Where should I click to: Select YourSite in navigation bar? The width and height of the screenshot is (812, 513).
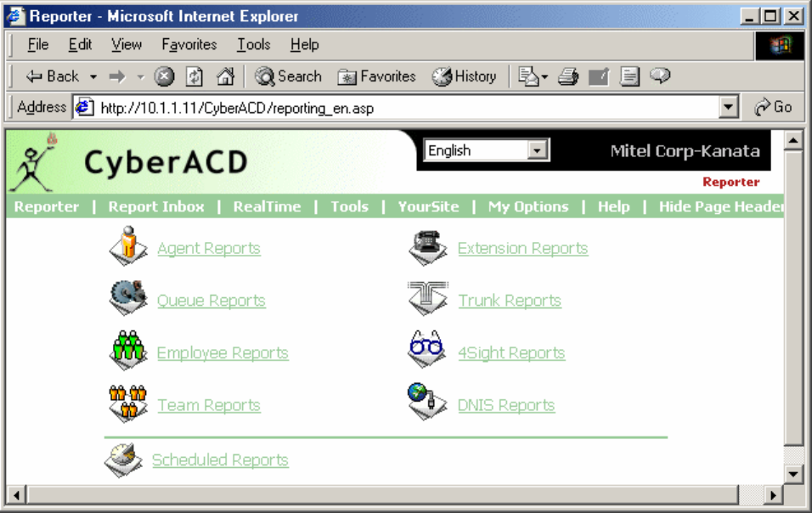[x=428, y=206]
